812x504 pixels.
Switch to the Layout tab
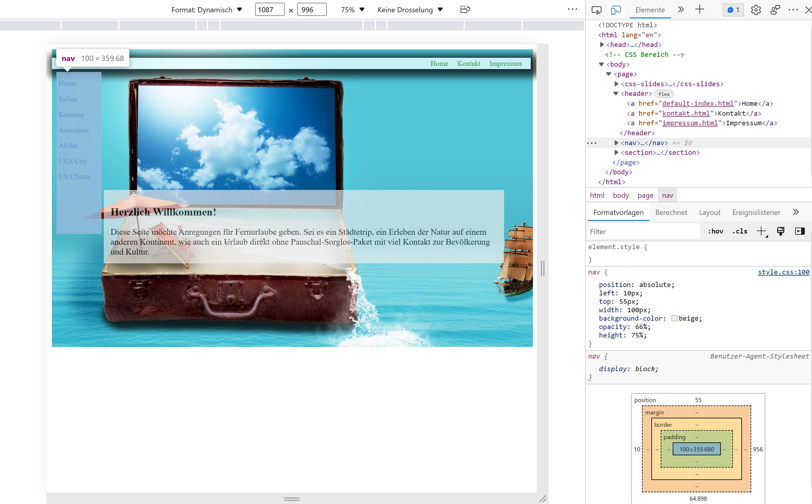point(710,213)
